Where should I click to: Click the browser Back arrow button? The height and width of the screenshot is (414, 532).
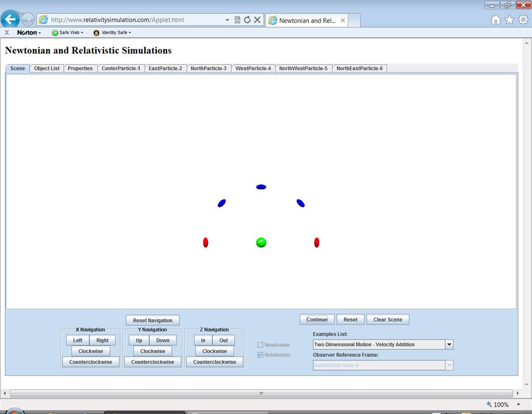(10, 20)
